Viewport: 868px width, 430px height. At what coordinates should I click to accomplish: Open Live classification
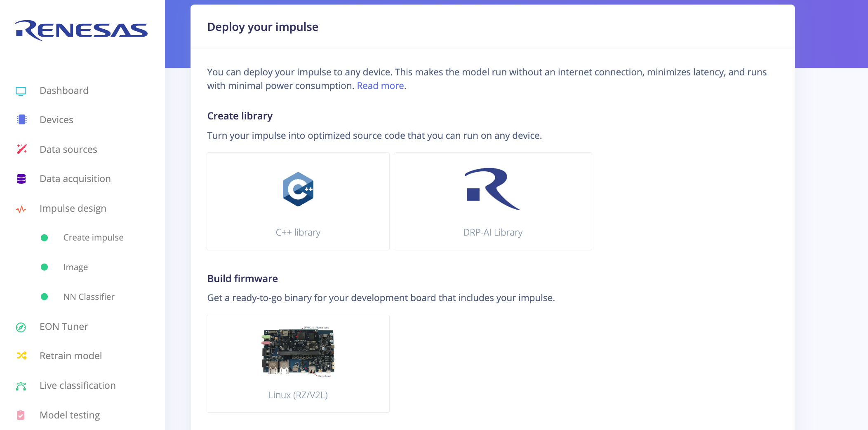click(78, 386)
